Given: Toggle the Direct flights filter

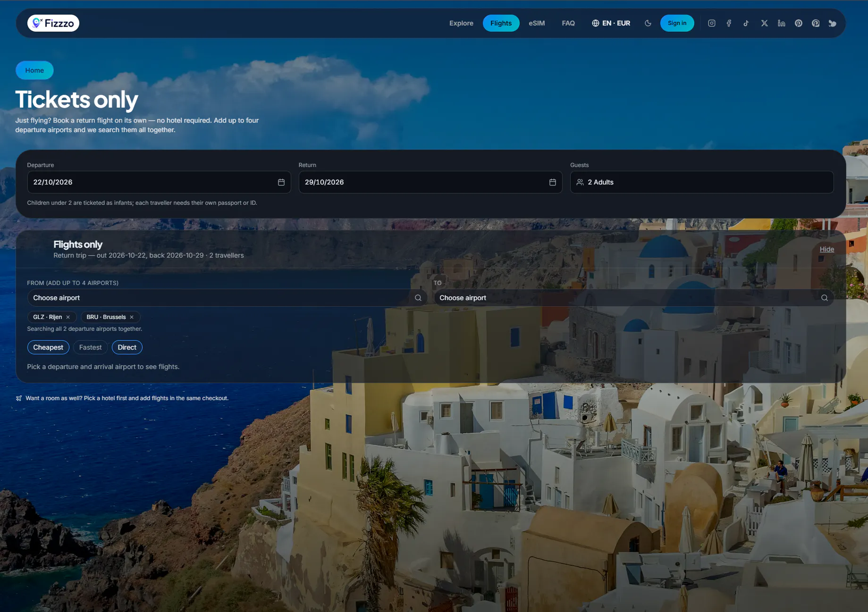Looking at the screenshot, I should pos(127,347).
